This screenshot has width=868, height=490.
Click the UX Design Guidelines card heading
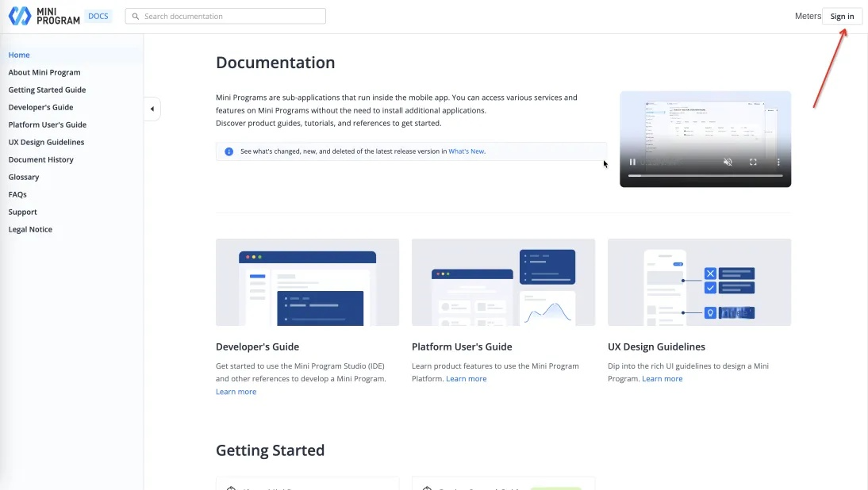tap(656, 346)
